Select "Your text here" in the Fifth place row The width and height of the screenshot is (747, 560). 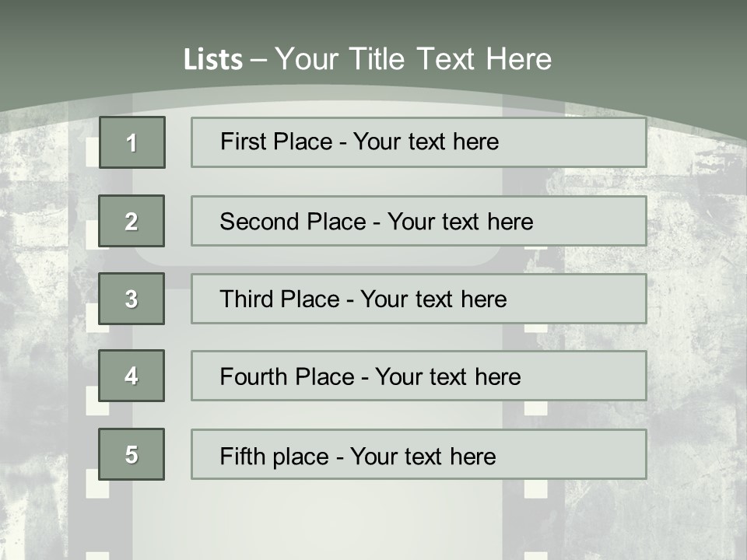click(423, 456)
